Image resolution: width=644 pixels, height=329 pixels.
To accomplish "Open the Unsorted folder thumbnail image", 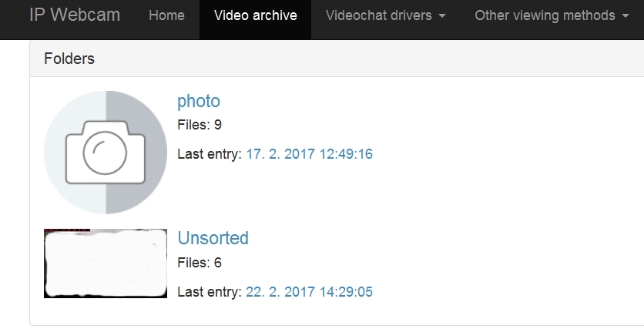I will tap(106, 264).
